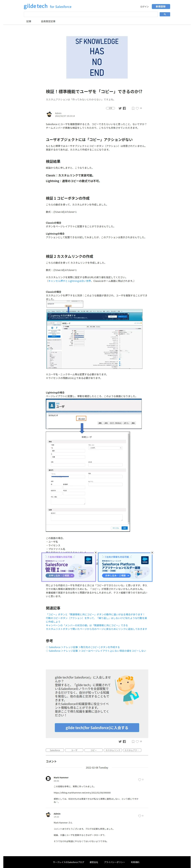Viewport: 194px width, 868px height.
Task: Click the 2022-02-08 Tuesday date label
Action: click(97, 767)
